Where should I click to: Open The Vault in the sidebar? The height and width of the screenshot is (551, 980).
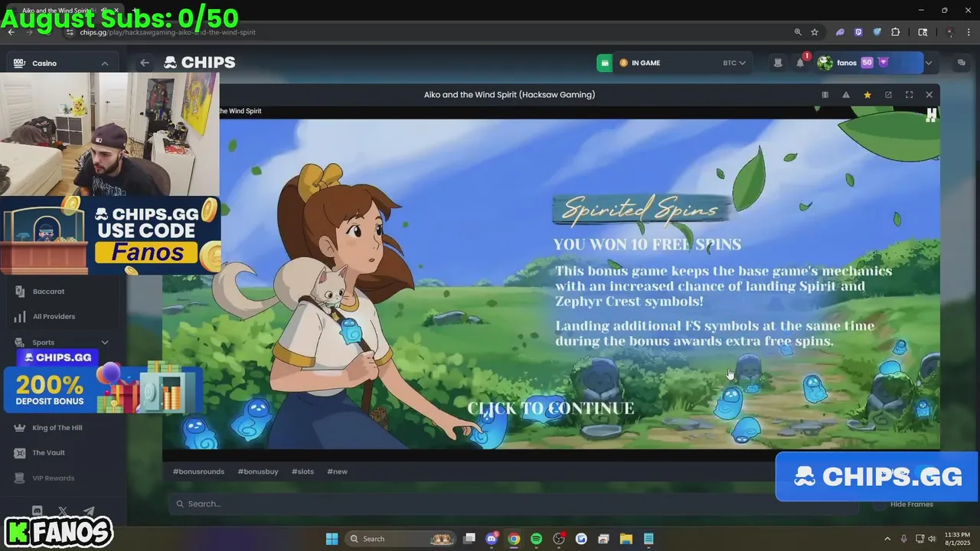pos(48,453)
